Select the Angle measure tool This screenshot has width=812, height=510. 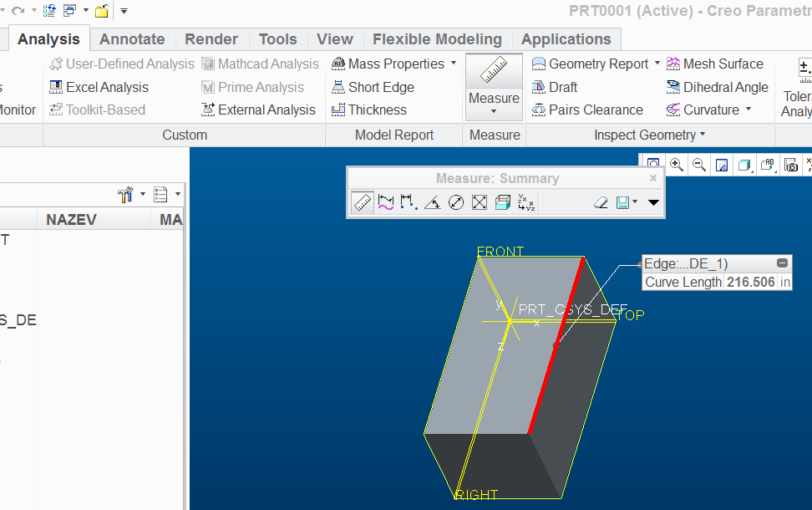(x=433, y=202)
